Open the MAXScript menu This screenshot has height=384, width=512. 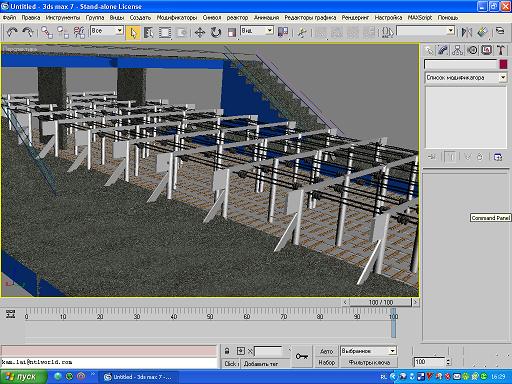(x=419, y=18)
